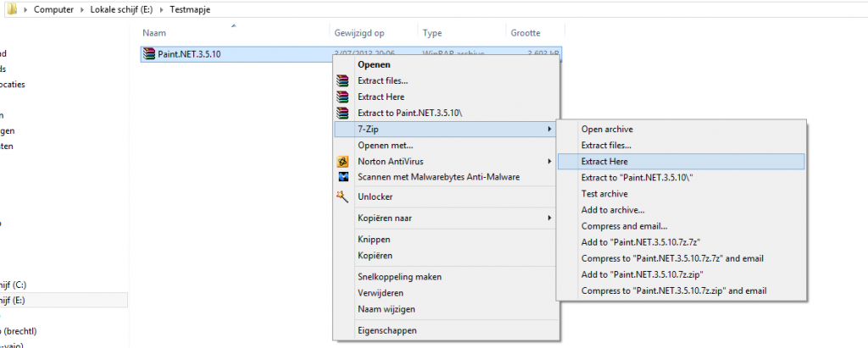Expand the Kopiëren naar submenu arrow

point(549,218)
